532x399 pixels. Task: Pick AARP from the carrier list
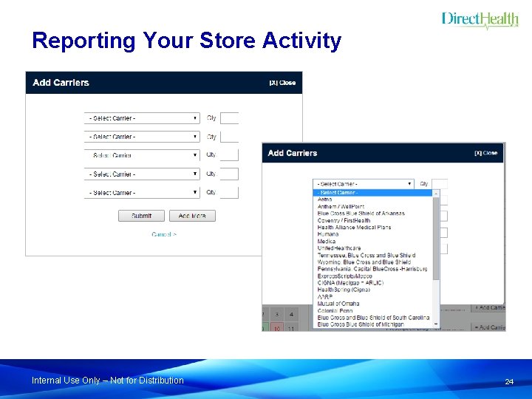pyautogui.click(x=372, y=296)
